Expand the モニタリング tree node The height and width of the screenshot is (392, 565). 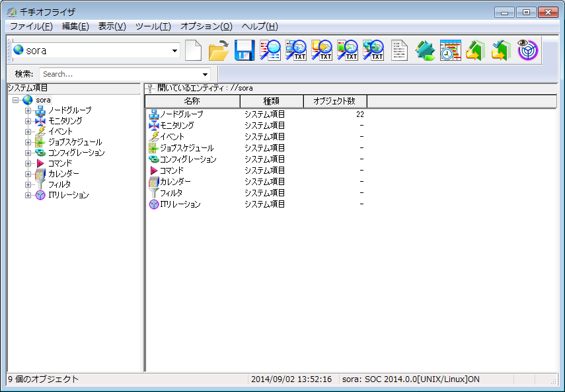click(28, 121)
